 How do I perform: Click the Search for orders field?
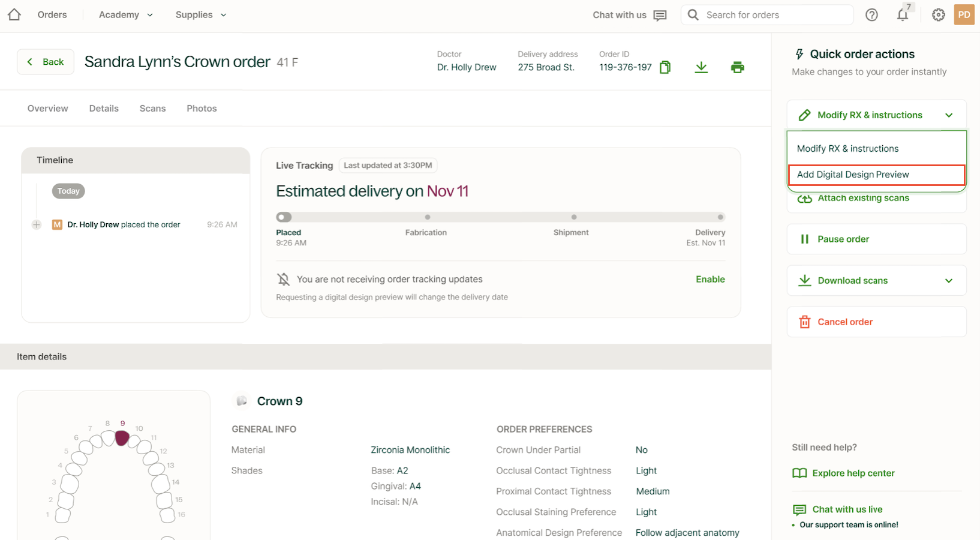pyautogui.click(x=774, y=15)
